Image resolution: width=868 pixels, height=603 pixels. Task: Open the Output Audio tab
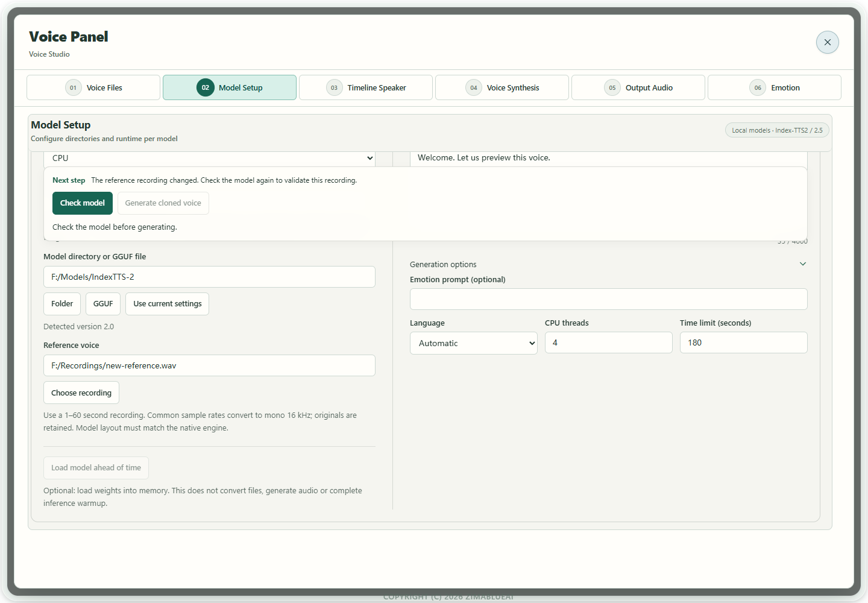[638, 87]
